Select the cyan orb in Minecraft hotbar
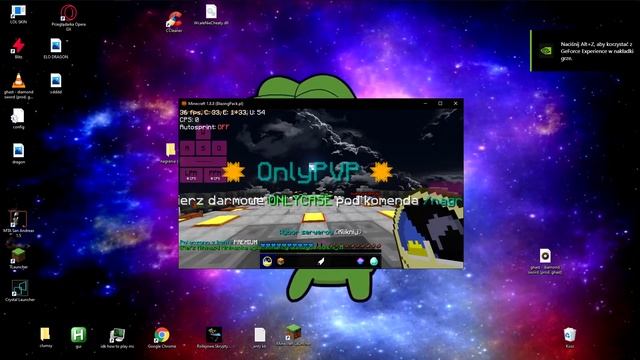 (x=373, y=261)
